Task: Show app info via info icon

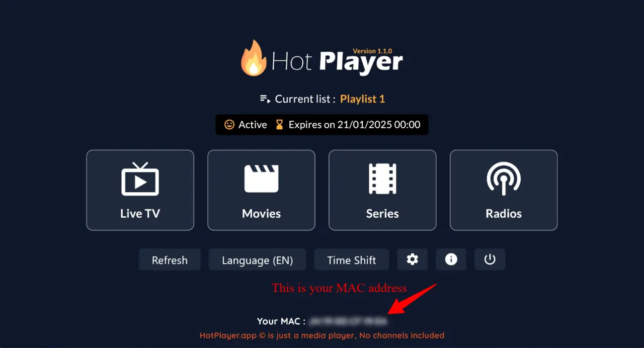Action: pos(451,259)
